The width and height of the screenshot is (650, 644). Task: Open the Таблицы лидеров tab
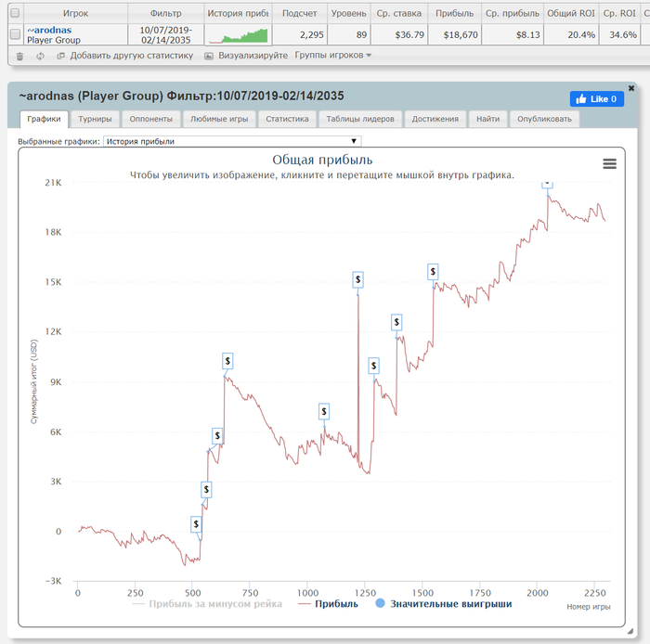pos(360,119)
